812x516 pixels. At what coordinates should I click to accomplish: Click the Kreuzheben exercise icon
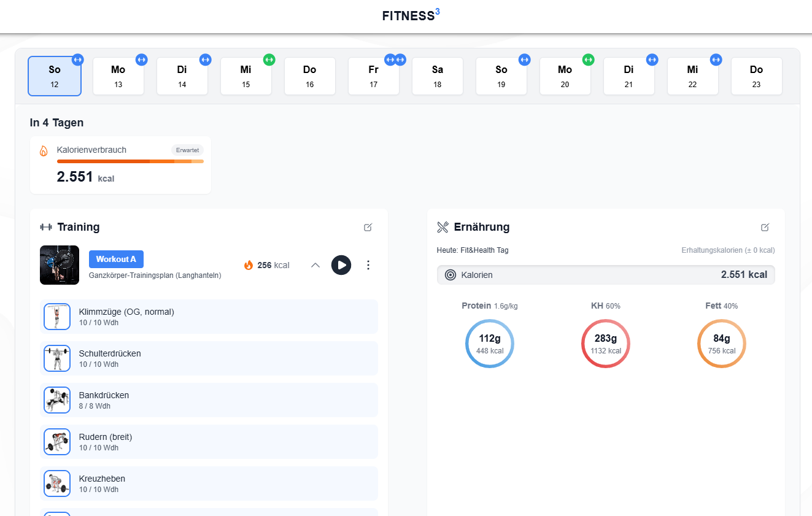point(57,483)
